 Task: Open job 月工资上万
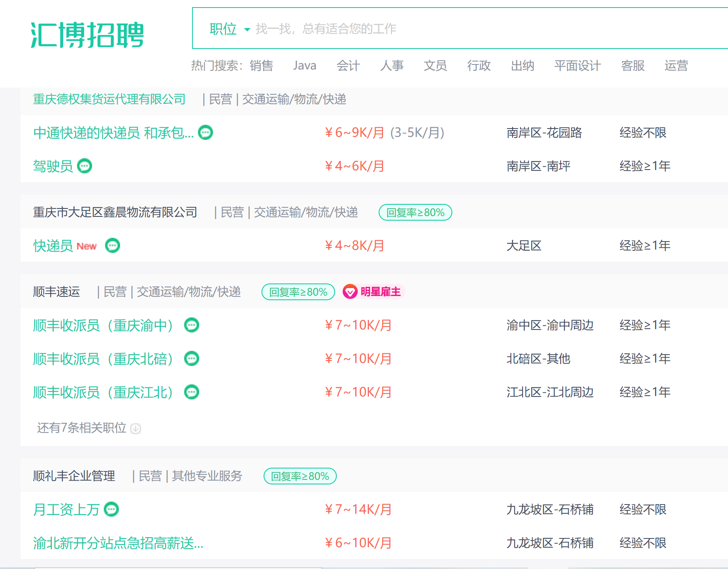66,510
